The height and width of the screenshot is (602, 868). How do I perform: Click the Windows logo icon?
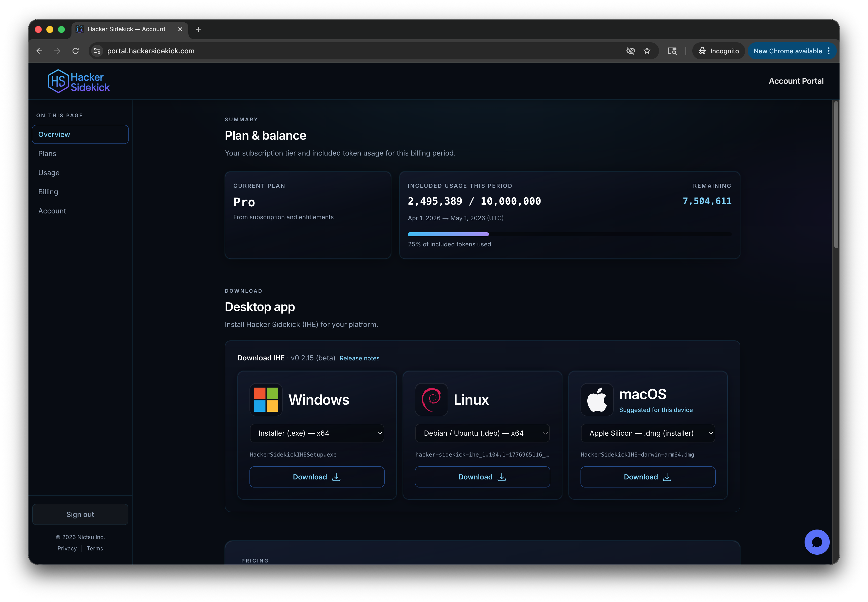266,399
